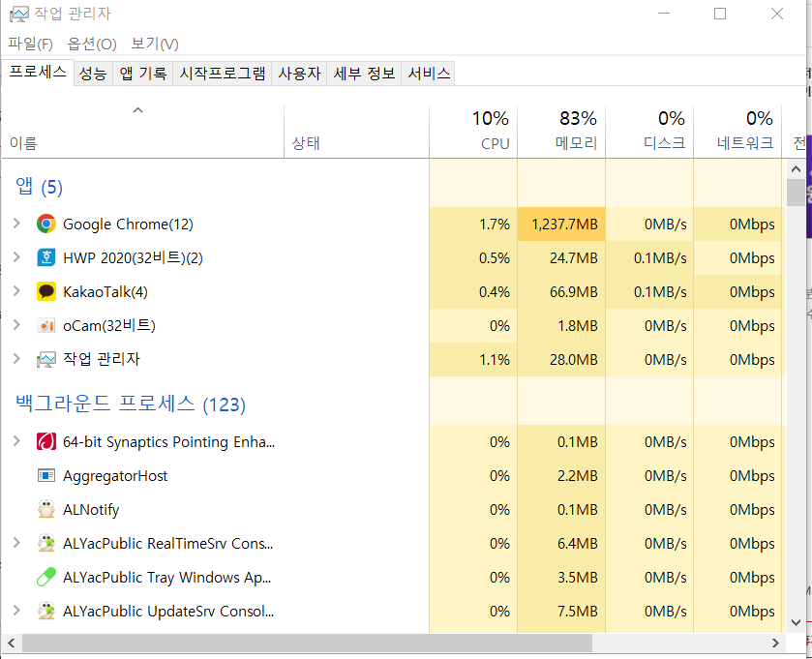Click the Task Manager title bar icon
This screenshot has width=812, height=659.
click(x=18, y=14)
